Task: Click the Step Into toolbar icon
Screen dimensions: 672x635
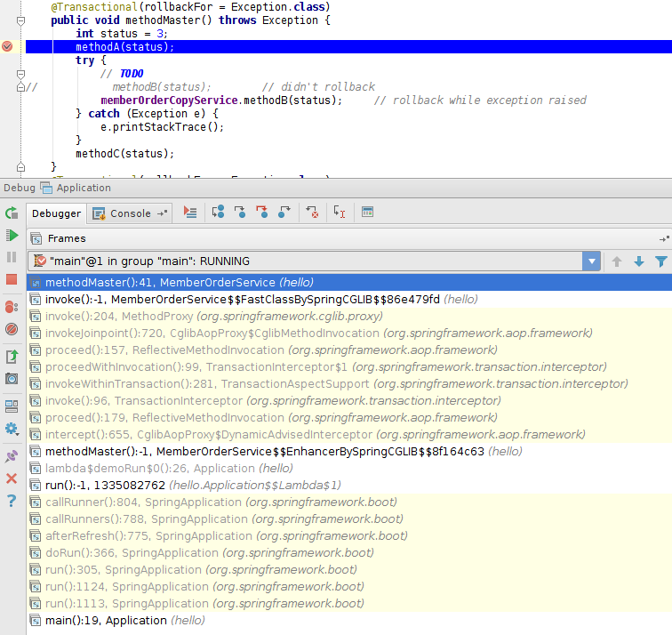Action: (240, 212)
